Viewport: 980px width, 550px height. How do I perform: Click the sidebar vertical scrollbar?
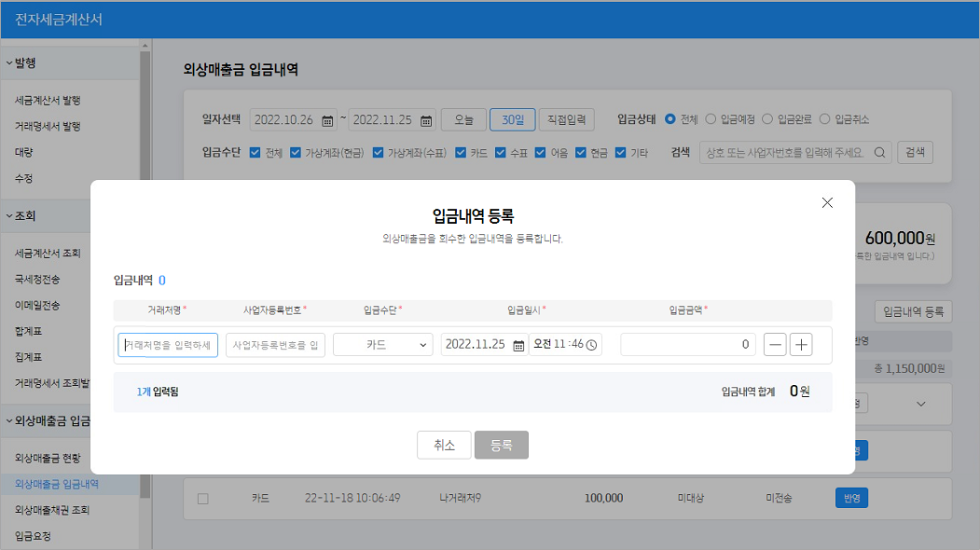tap(145, 275)
